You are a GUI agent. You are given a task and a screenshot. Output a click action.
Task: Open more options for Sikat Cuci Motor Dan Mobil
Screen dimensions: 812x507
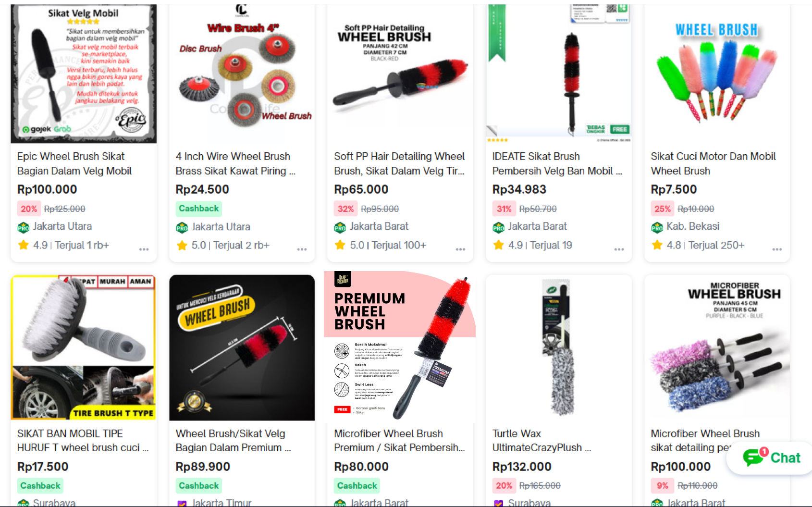[x=777, y=249]
